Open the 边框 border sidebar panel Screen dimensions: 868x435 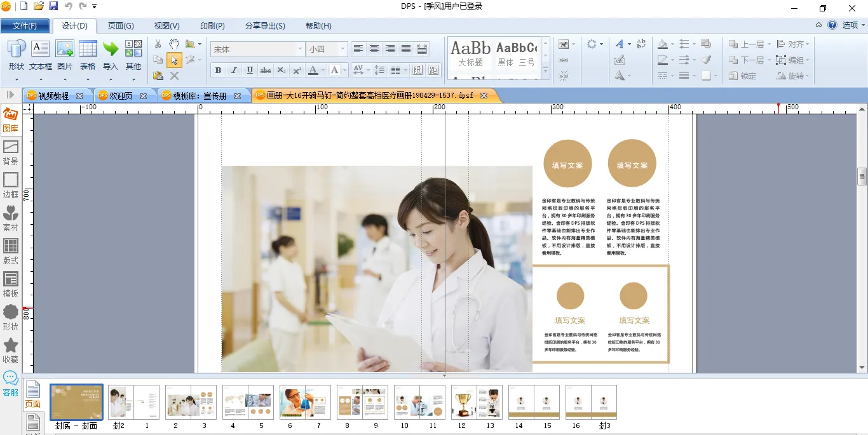click(x=11, y=186)
